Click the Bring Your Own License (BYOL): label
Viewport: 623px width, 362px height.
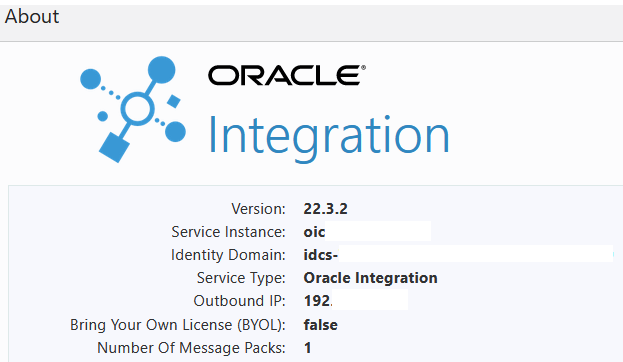coord(178,325)
